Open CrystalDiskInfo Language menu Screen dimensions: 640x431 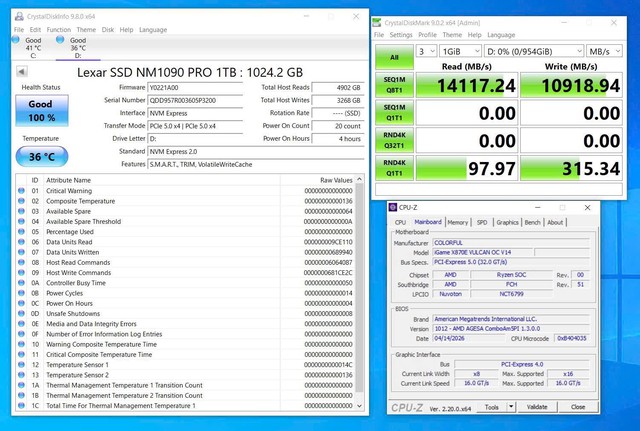point(153,30)
